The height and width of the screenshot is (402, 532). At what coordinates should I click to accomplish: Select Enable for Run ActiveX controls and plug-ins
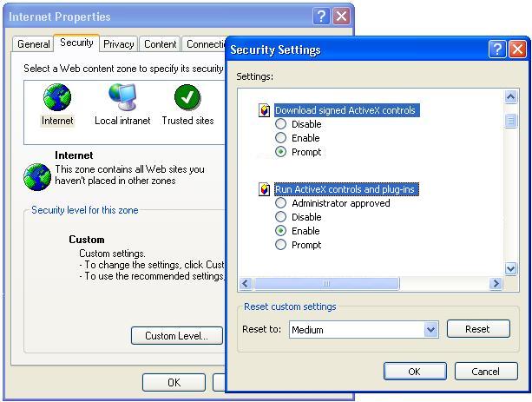pyautogui.click(x=280, y=231)
